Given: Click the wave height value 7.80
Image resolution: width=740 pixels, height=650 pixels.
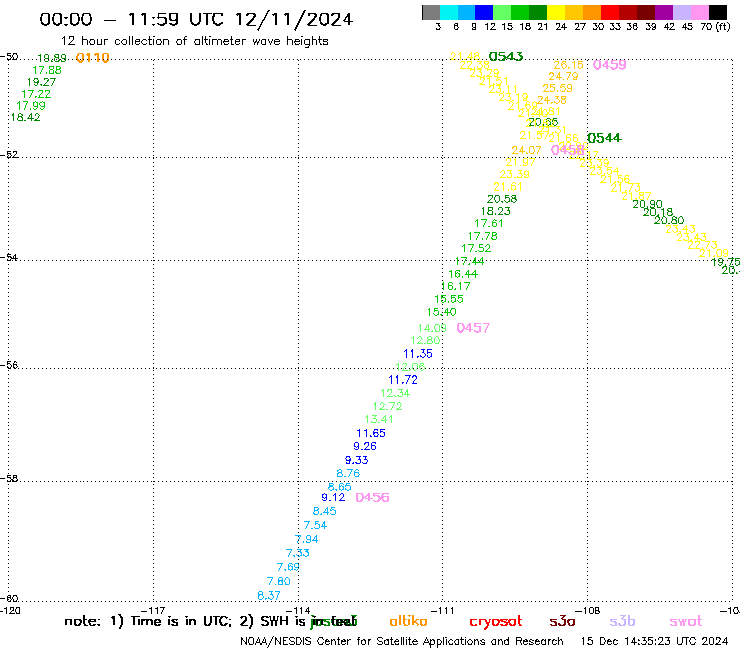Looking at the screenshot, I should (279, 582).
